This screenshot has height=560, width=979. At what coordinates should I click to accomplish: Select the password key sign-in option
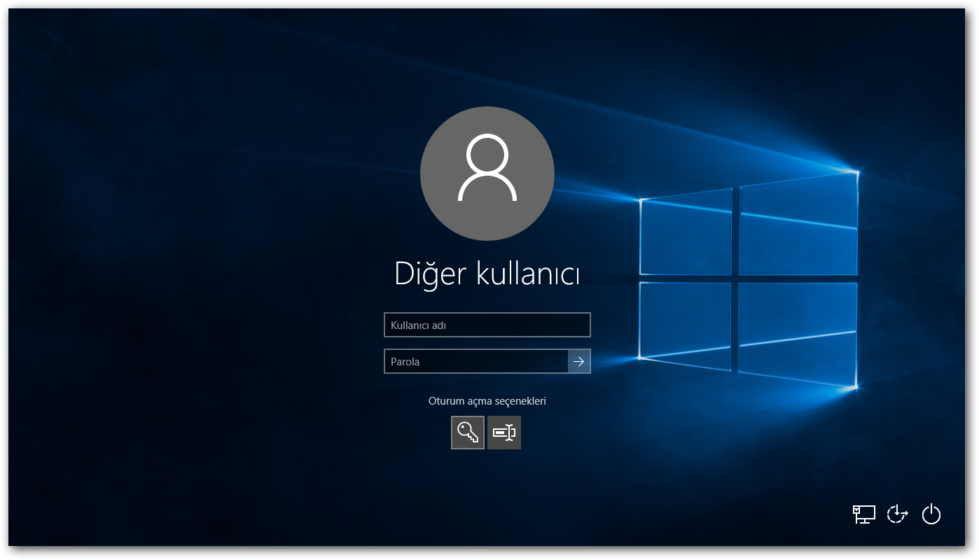coord(468,433)
